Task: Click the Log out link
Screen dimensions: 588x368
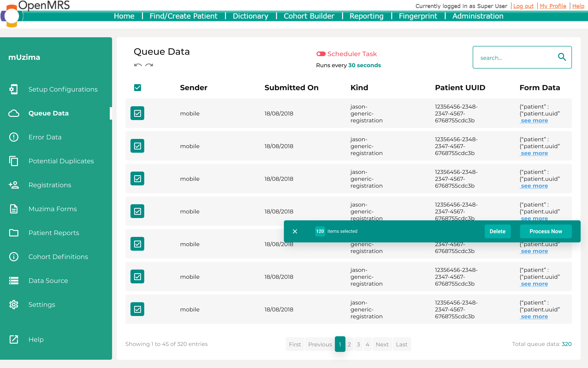Action: click(523, 6)
